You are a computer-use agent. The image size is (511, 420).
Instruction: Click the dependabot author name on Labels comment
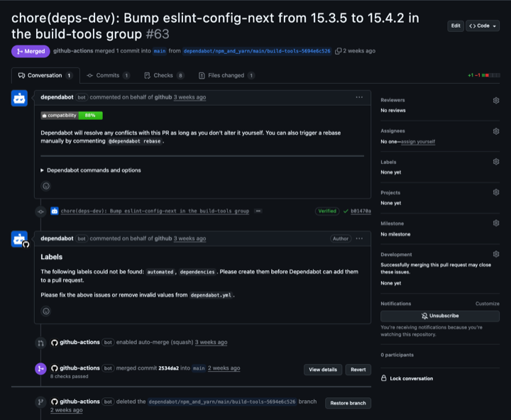click(x=57, y=238)
